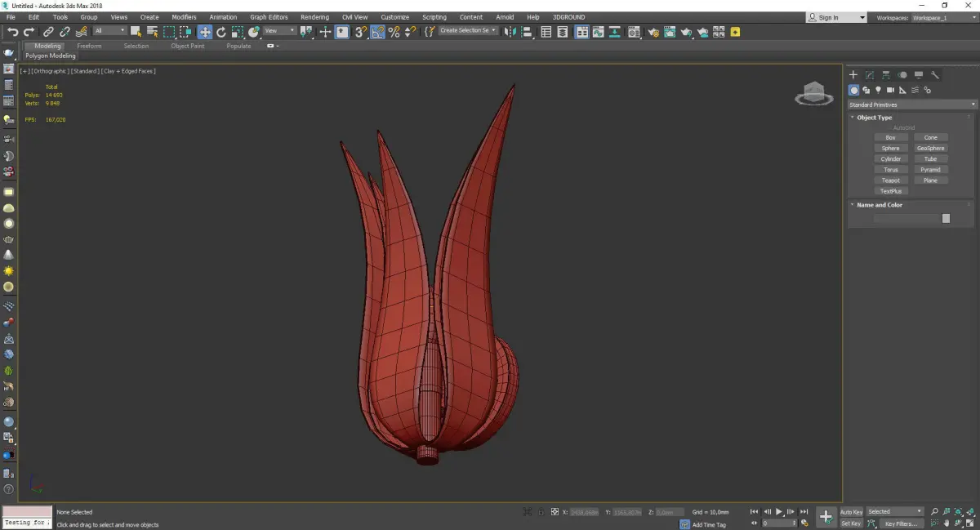Activate the Select and Rotate tool
The image size is (980, 530).
pos(220,32)
